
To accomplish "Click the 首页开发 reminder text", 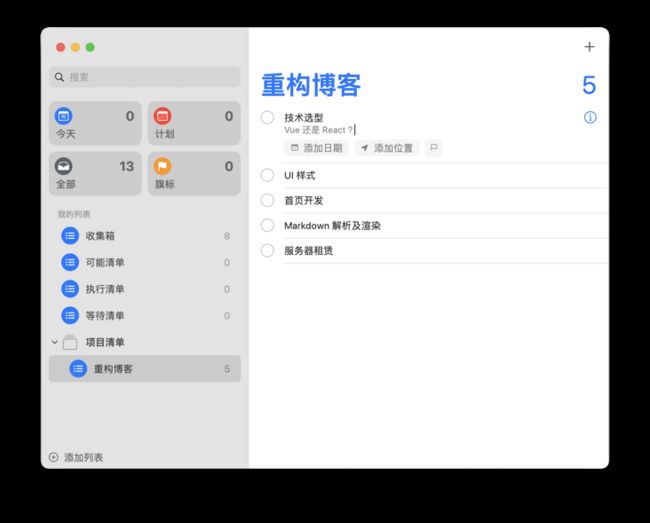I will pyautogui.click(x=303, y=201).
